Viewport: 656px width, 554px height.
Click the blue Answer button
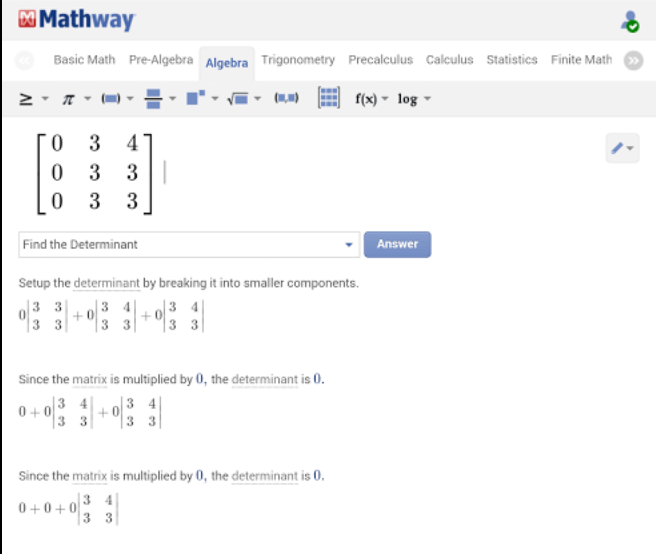coord(397,244)
